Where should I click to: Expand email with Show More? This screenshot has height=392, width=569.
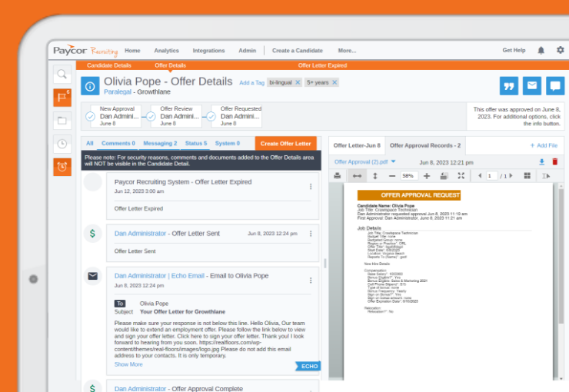tap(128, 364)
